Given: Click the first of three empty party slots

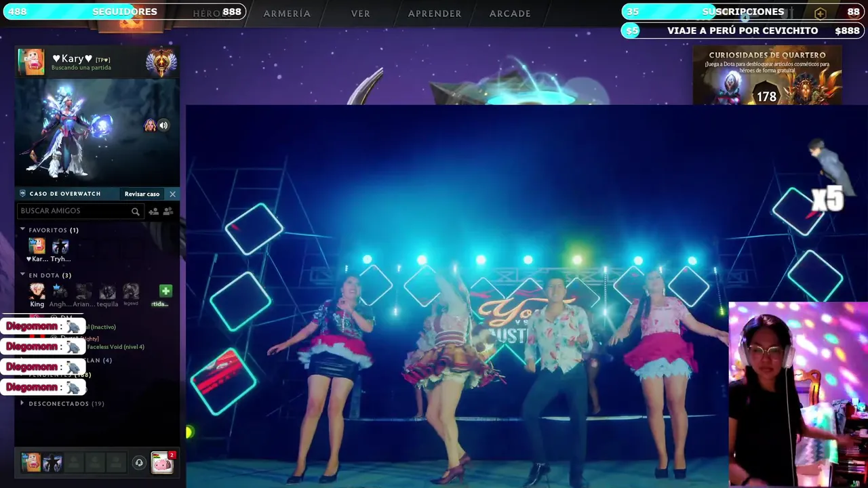Looking at the screenshot, I should 74,462.
